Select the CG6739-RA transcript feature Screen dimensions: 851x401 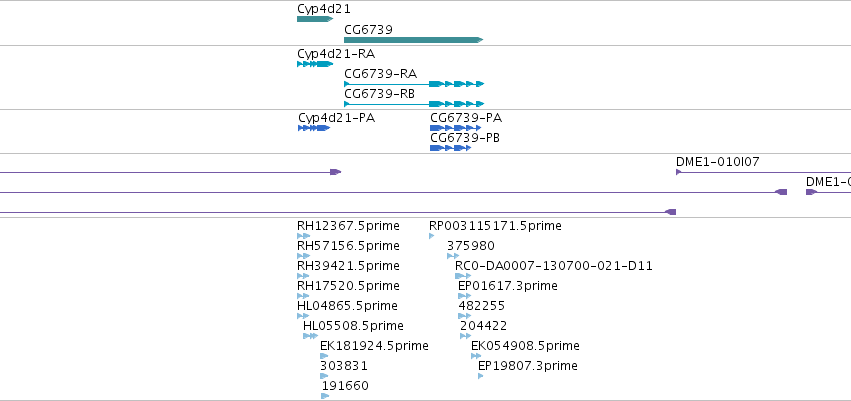tap(414, 84)
